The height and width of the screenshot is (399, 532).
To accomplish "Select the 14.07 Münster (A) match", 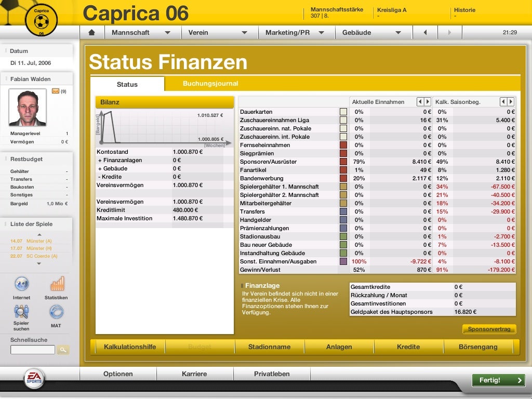I will tap(31, 241).
